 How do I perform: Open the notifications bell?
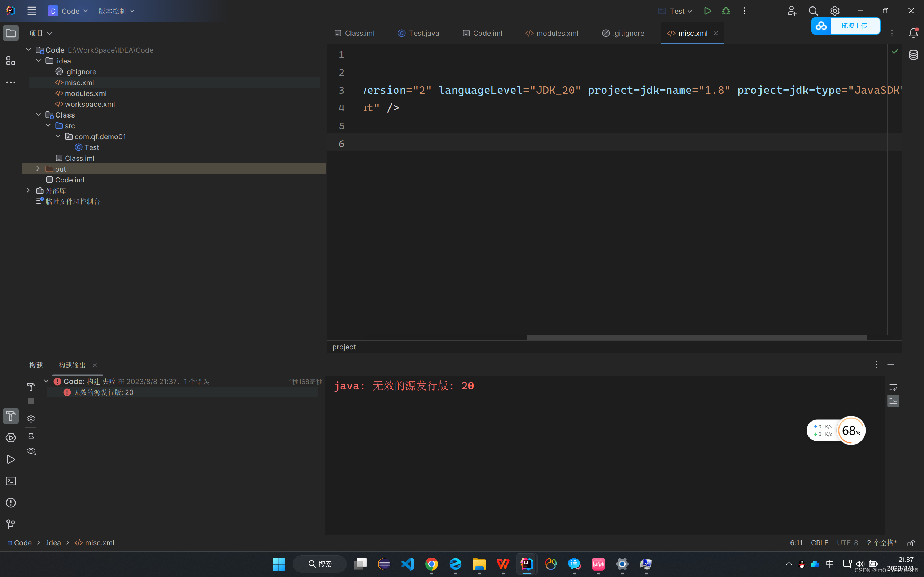click(913, 33)
